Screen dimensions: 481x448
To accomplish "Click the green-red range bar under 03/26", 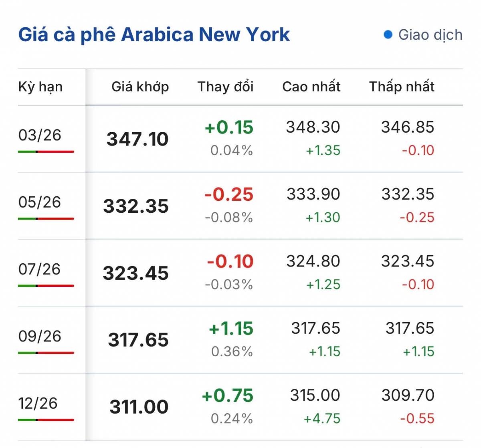I will pyautogui.click(x=46, y=152).
